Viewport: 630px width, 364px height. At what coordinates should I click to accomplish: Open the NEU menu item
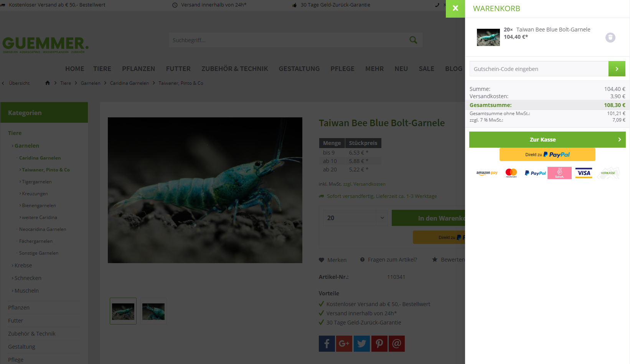[x=401, y=69]
